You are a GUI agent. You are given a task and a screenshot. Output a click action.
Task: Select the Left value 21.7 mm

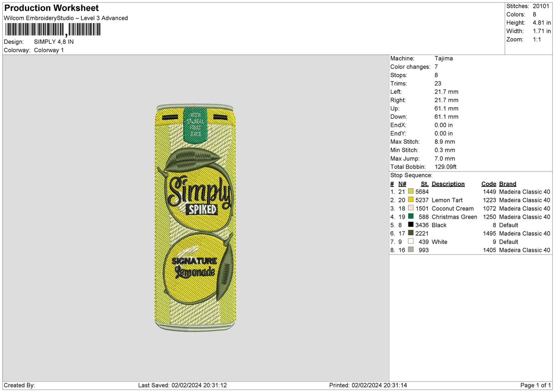tap(446, 92)
